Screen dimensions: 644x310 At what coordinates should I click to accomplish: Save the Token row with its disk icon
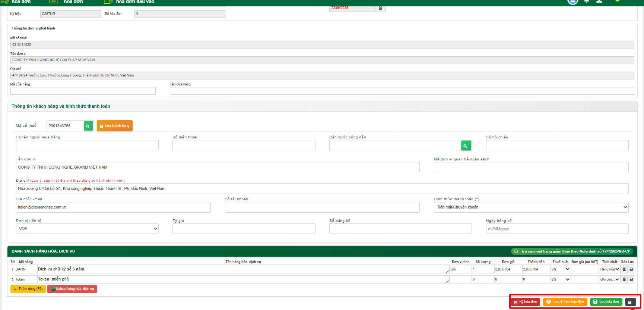tap(631, 279)
